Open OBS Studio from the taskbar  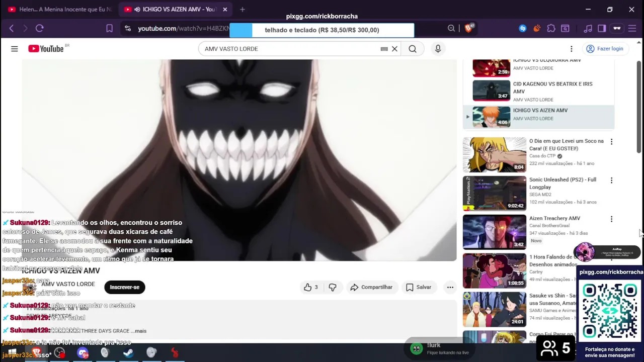pos(59,352)
